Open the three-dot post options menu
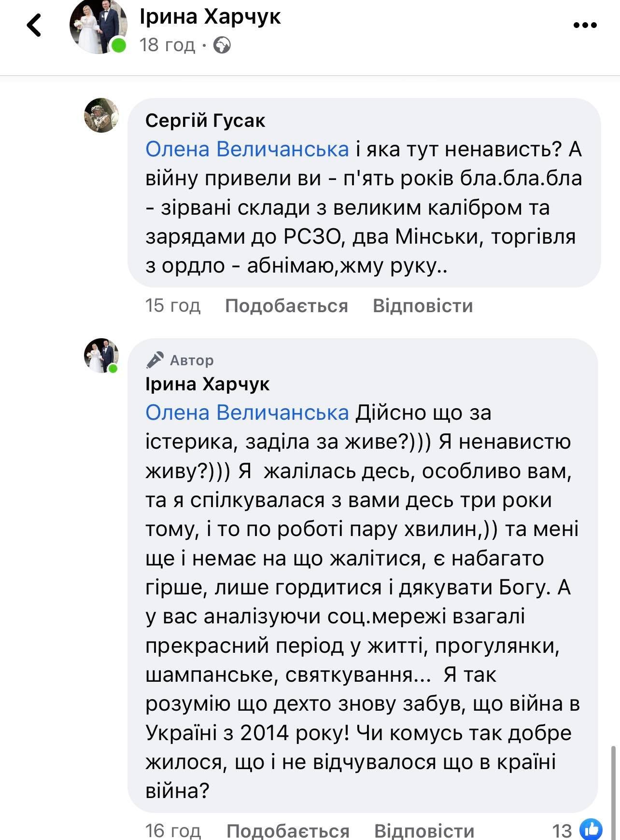Viewport: 620px width, 840px height. 585,25
